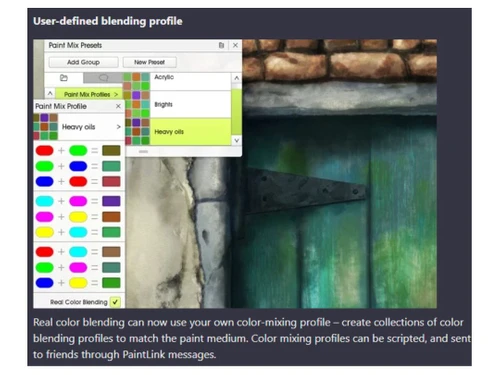
Task: Open the Paint Mix Profiles group
Action: (89, 94)
